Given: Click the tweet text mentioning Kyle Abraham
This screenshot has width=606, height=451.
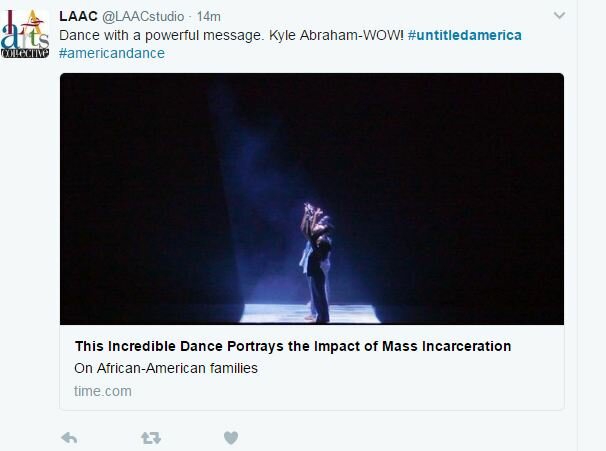Looking at the screenshot, I should 231,35.
